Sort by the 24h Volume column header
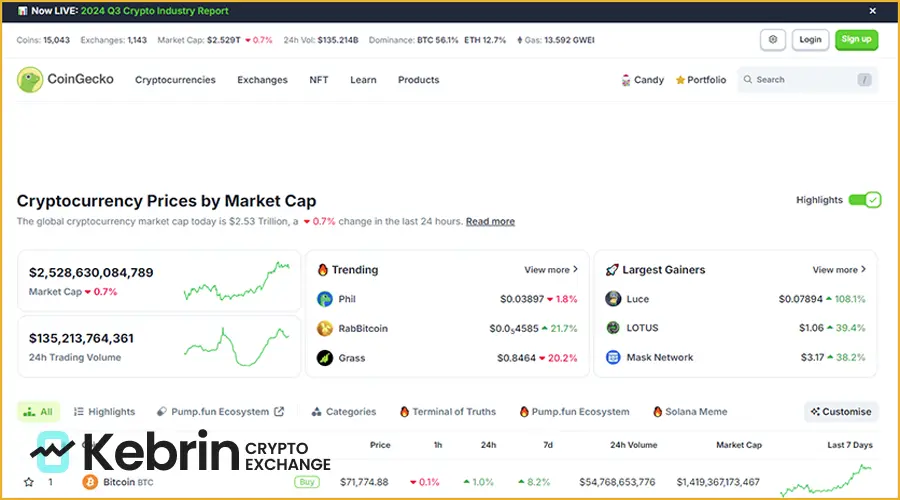This screenshot has height=500, width=900. coord(634,445)
